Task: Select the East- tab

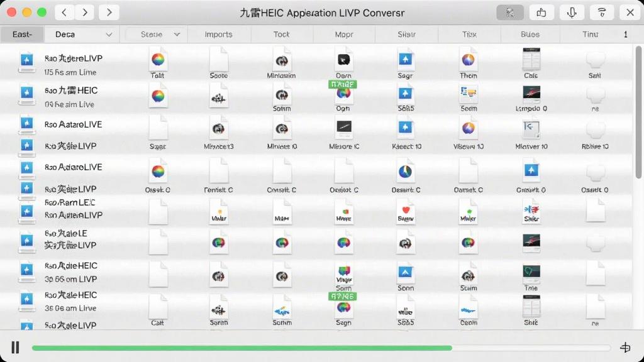Action: click(x=22, y=35)
